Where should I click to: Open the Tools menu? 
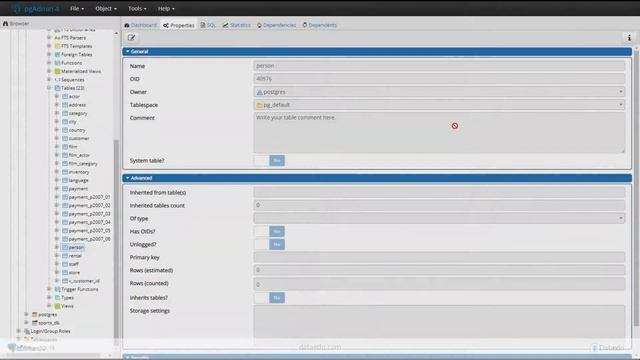point(137,8)
